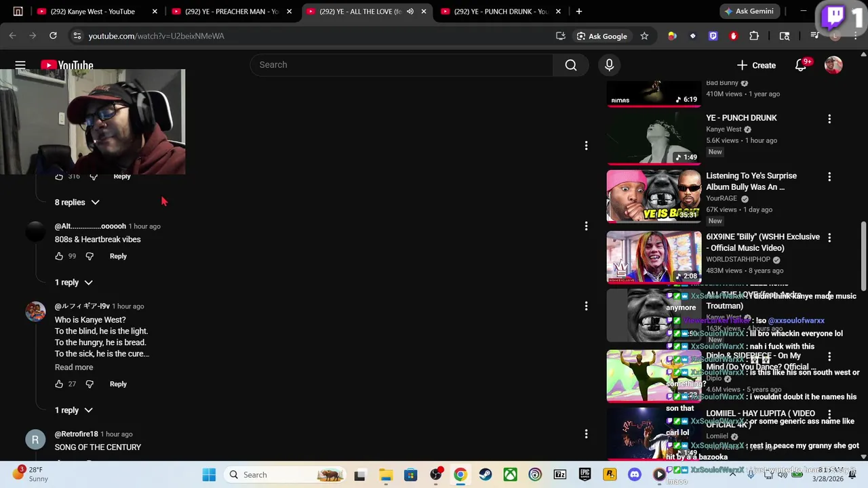Image resolution: width=868 pixels, height=488 pixels.
Task: Open more options for YourRAGE Bully video
Action: [x=829, y=177]
